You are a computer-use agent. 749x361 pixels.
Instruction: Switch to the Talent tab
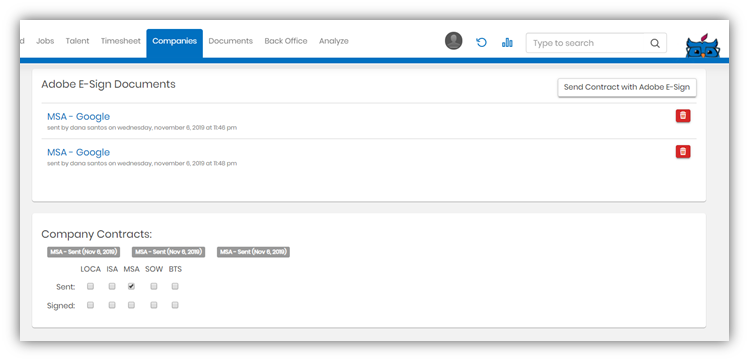(77, 41)
